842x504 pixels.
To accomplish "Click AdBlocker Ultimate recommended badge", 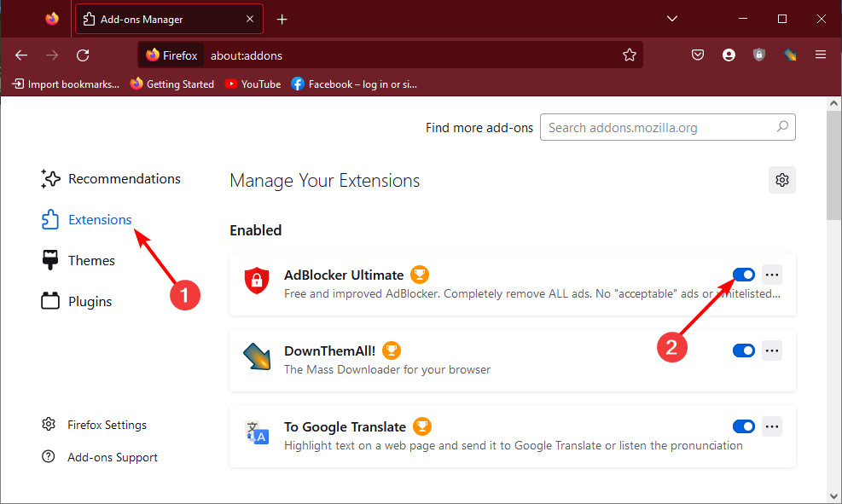I will tap(420, 275).
